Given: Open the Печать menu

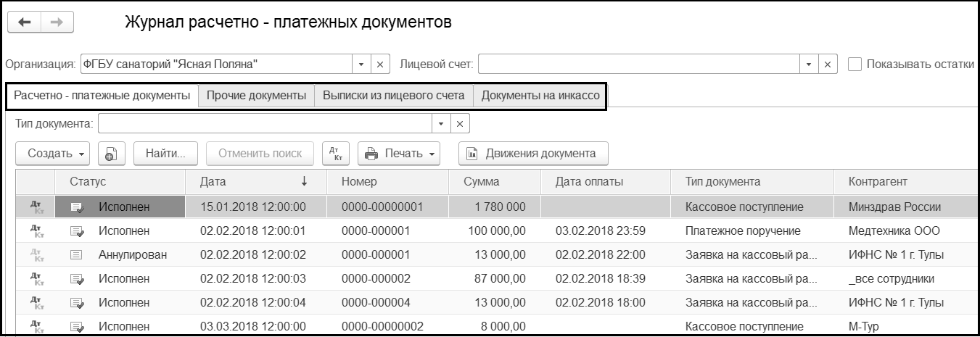Looking at the screenshot, I should click(x=402, y=154).
